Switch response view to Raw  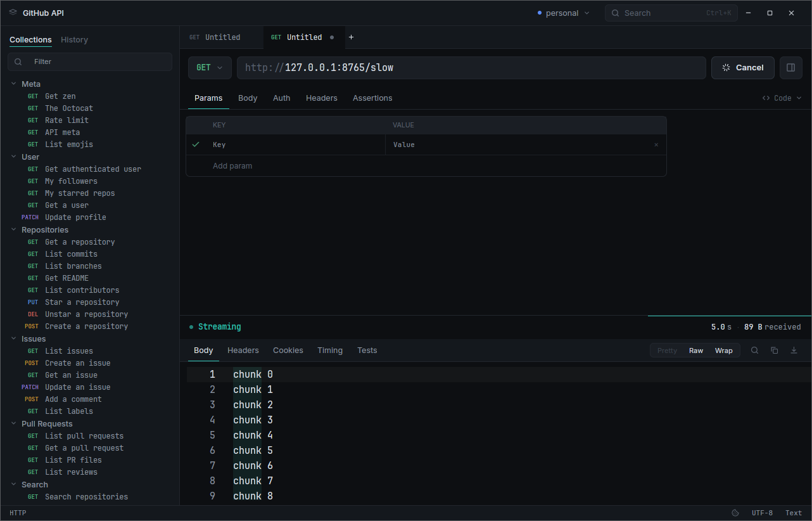[x=696, y=351]
